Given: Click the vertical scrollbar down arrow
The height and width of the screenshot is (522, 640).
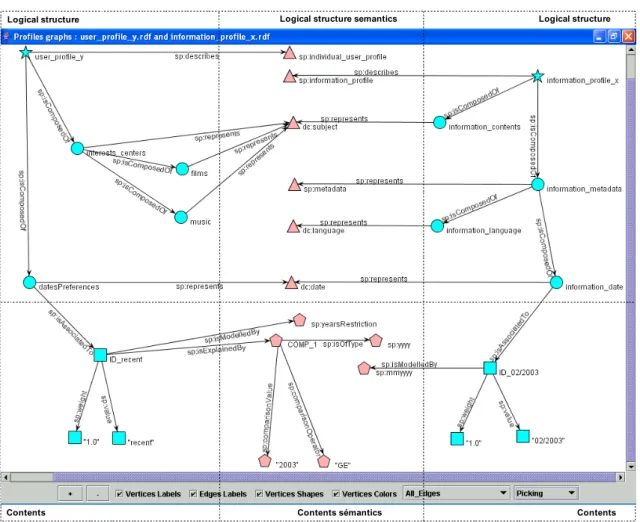Looking at the screenshot, I should point(631,466).
